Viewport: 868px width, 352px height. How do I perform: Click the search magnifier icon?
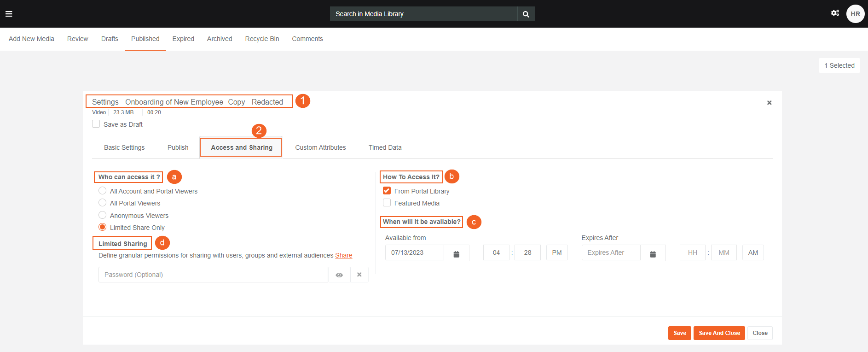[526, 14]
